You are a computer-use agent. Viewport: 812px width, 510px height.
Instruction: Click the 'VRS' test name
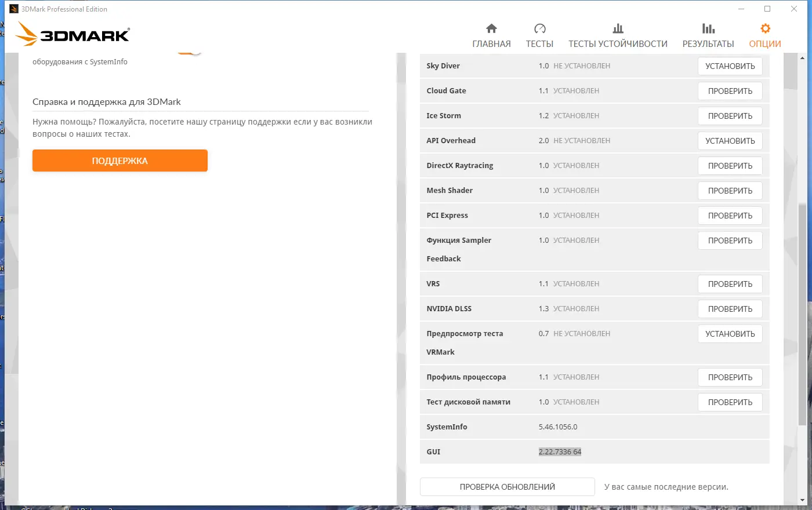click(x=433, y=284)
